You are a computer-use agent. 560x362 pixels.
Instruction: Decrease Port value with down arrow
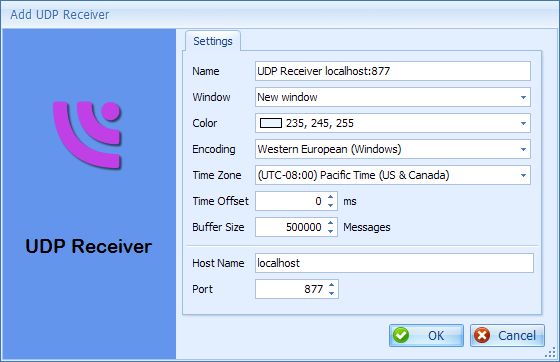click(332, 293)
